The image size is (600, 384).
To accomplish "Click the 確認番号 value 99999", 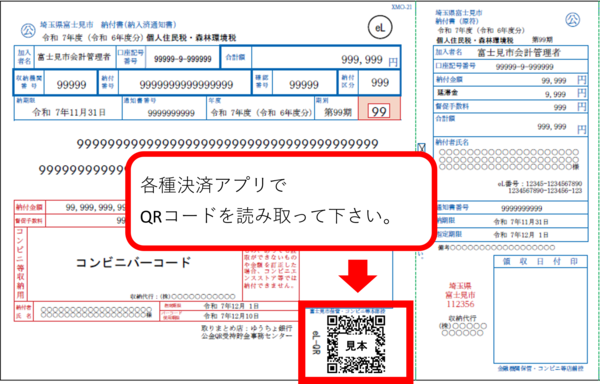I will [x=304, y=85].
